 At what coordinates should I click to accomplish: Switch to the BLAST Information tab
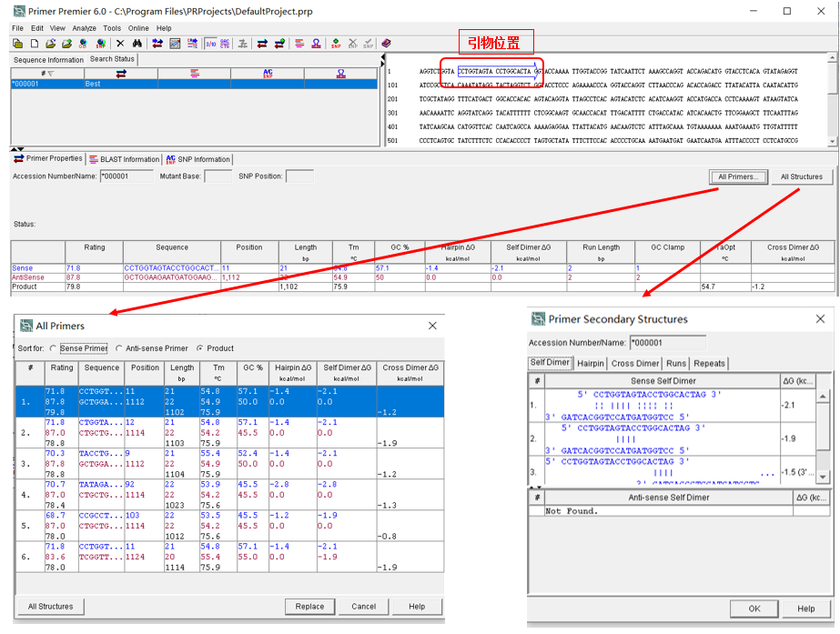[125, 159]
